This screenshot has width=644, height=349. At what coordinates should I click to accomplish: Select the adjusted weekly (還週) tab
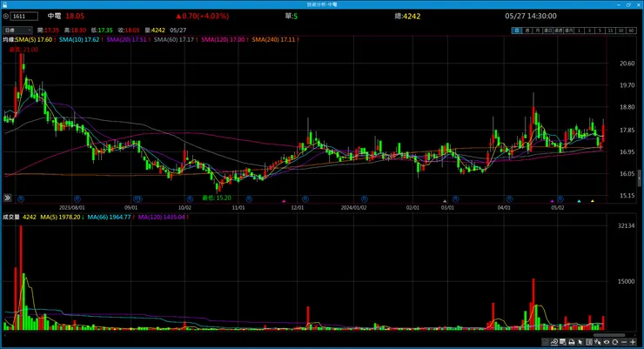pyautogui.click(x=558, y=30)
